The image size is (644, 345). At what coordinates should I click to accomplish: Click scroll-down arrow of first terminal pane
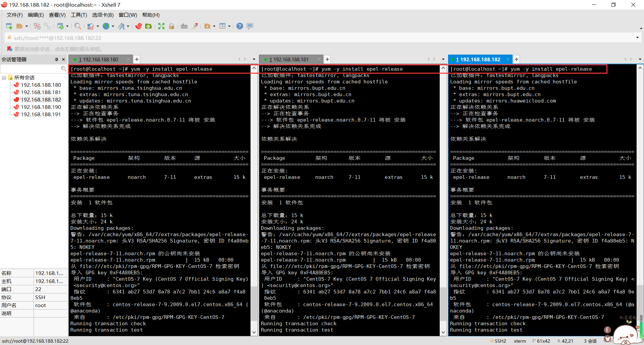pyautogui.click(x=254, y=332)
